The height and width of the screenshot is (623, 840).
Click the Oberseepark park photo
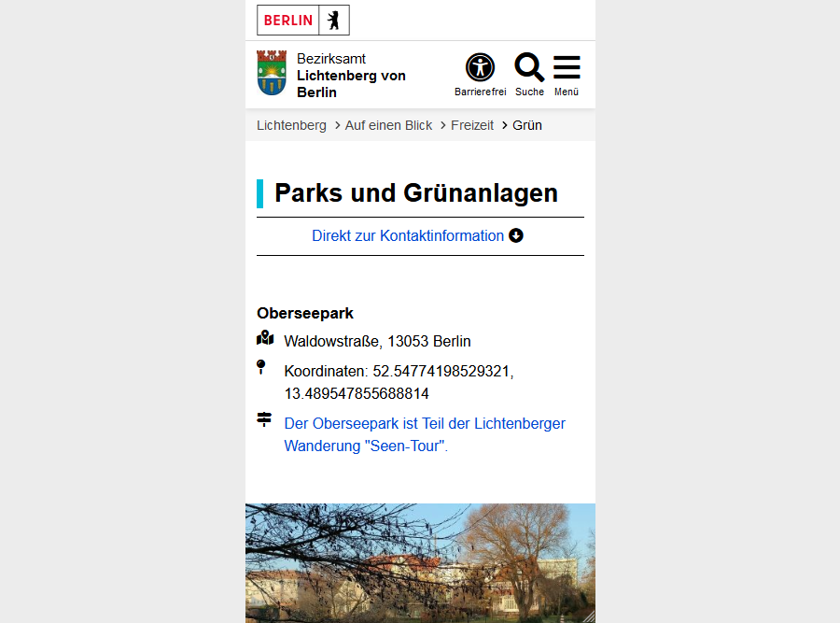point(420,560)
